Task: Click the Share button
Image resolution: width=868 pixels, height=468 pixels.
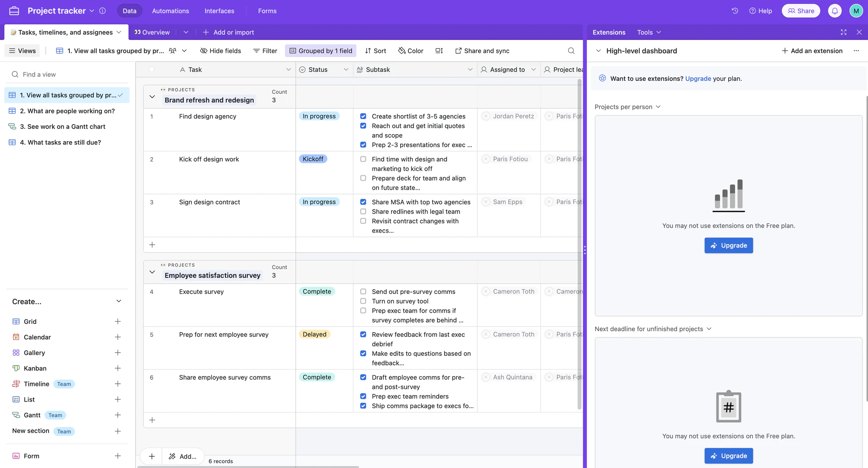Action: pyautogui.click(x=801, y=11)
